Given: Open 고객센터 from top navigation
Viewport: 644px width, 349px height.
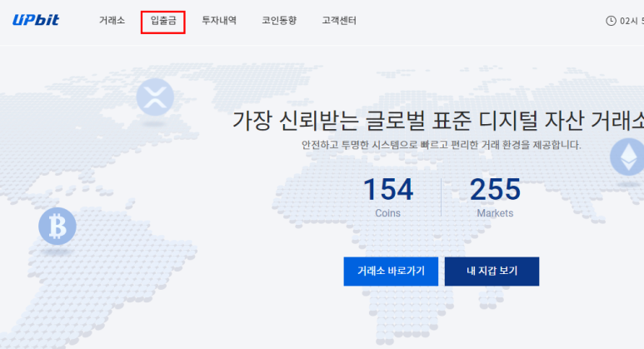Looking at the screenshot, I should click(x=339, y=20).
